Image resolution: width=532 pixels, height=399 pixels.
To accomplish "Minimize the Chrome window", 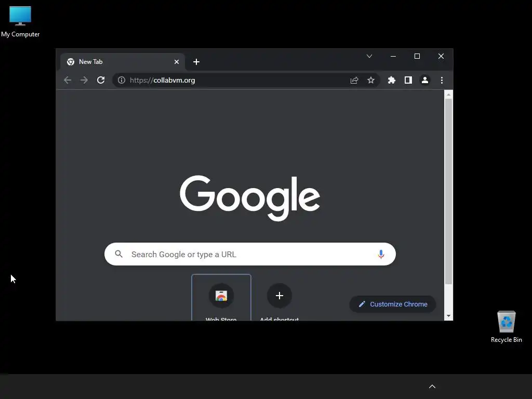I will pos(393,56).
